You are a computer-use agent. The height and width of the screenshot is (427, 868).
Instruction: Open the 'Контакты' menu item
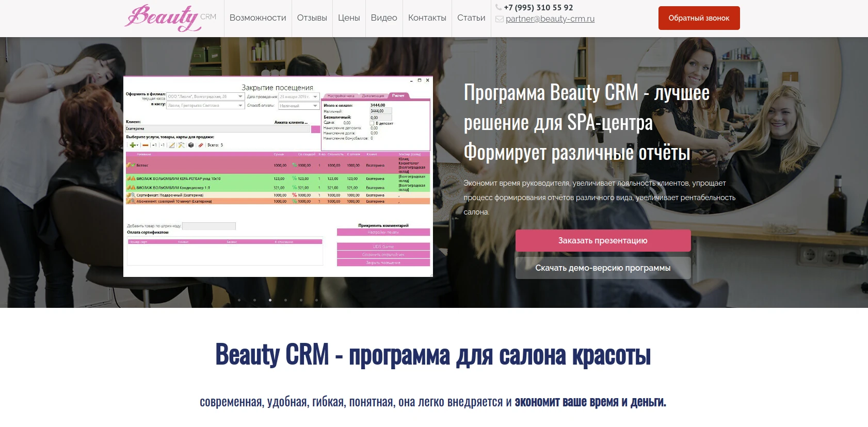click(427, 18)
